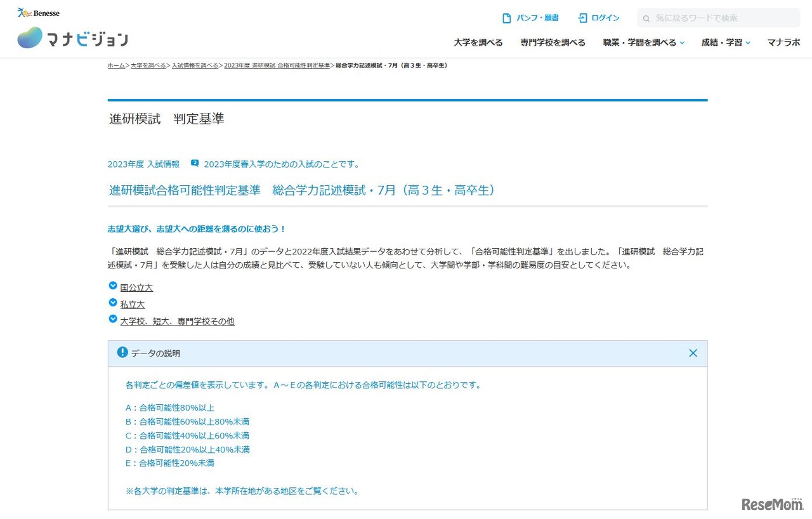Image resolution: width=812 pixels, height=519 pixels.
Task: Click the パンフ・願書 document icon
Action: coord(506,18)
